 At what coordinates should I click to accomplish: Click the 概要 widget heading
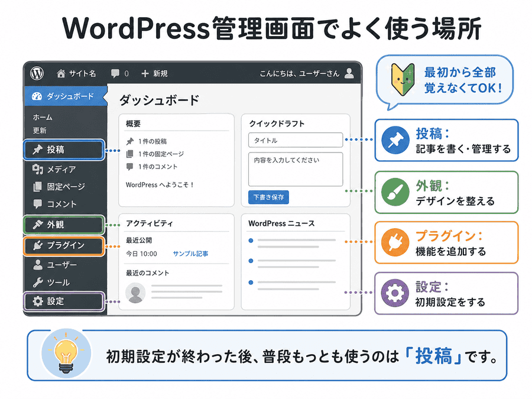point(134,124)
